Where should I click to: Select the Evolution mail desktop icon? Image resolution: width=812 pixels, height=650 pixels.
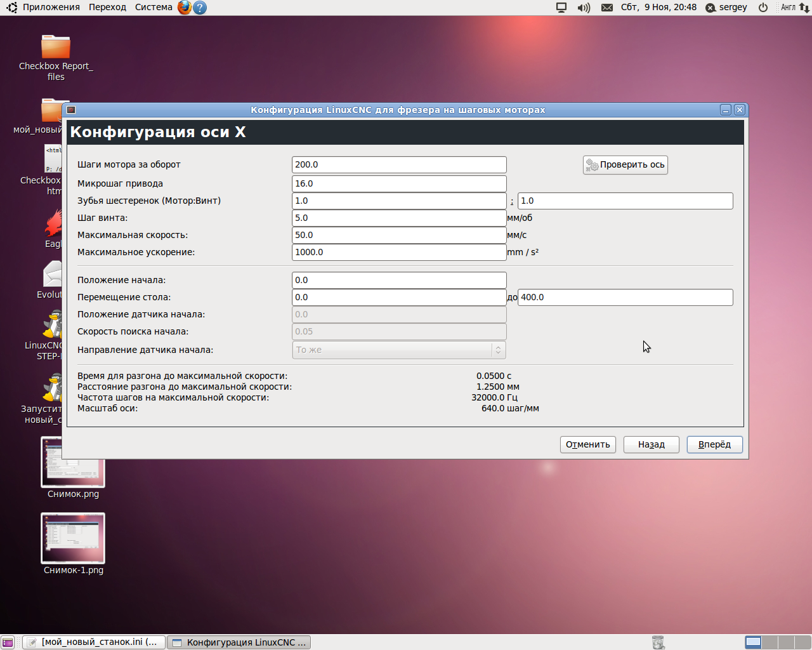pyautogui.click(x=53, y=274)
